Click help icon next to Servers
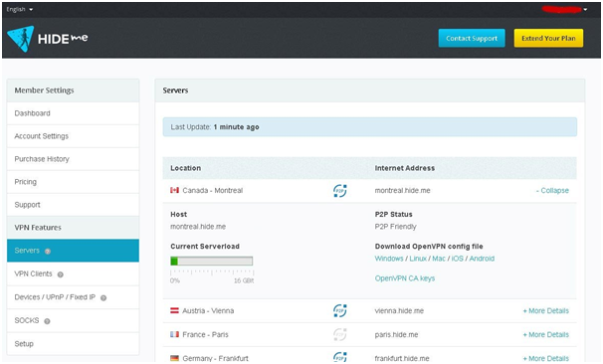The width and height of the screenshot is (603, 364). [48, 252]
